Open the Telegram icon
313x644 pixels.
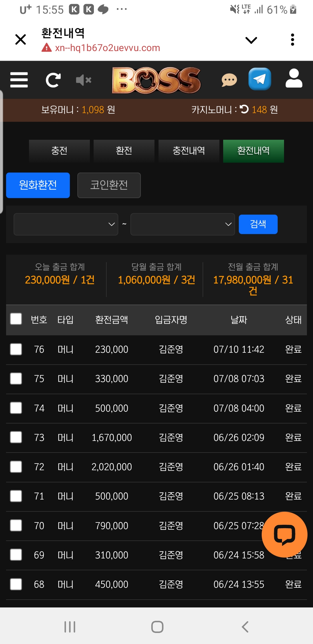(x=260, y=79)
